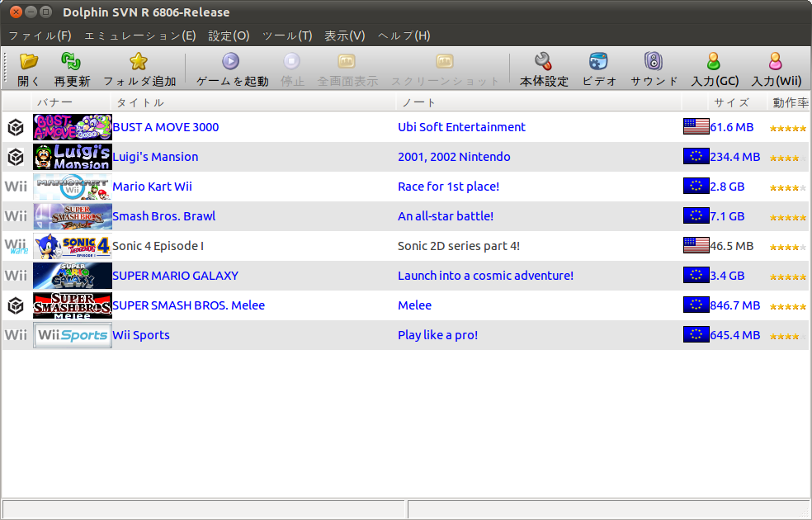
Task: Click the note An all-star battle!
Action: point(446,216)
